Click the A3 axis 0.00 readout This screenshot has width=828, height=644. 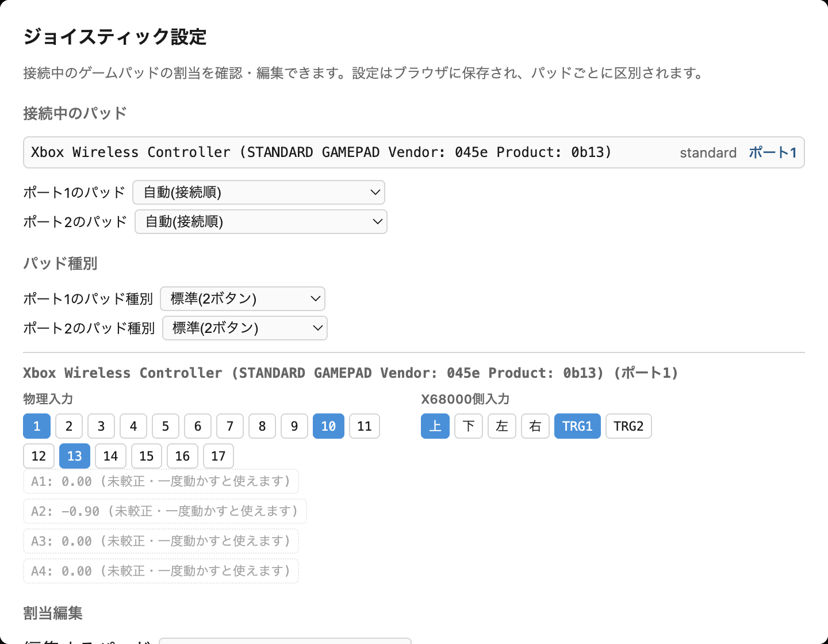pos(161,541)
